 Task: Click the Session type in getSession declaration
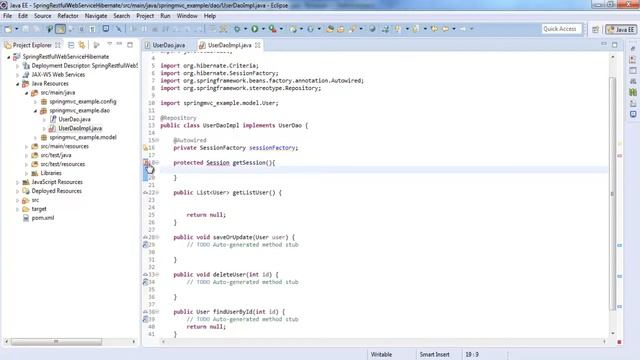218,163
